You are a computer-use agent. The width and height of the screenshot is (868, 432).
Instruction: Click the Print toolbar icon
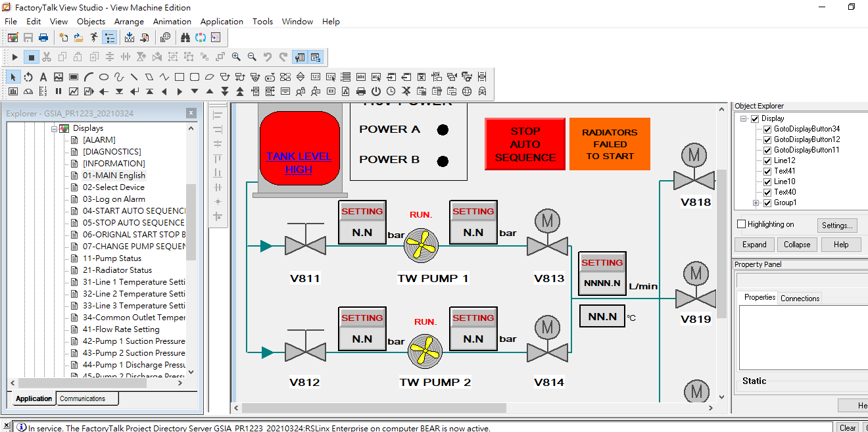43,37
